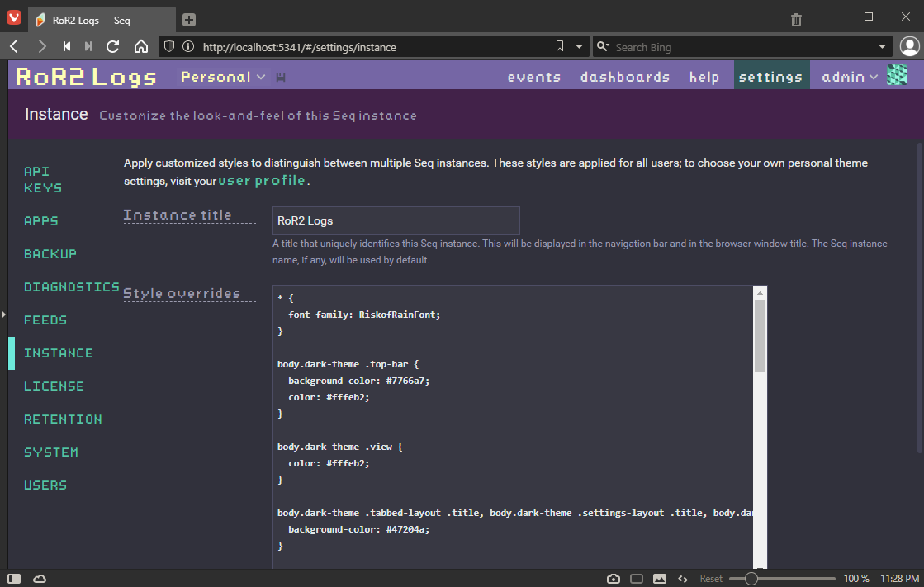Click the Style overrides label
The width and height of the screenshot is (924, 587).
[x=182, y=294]
